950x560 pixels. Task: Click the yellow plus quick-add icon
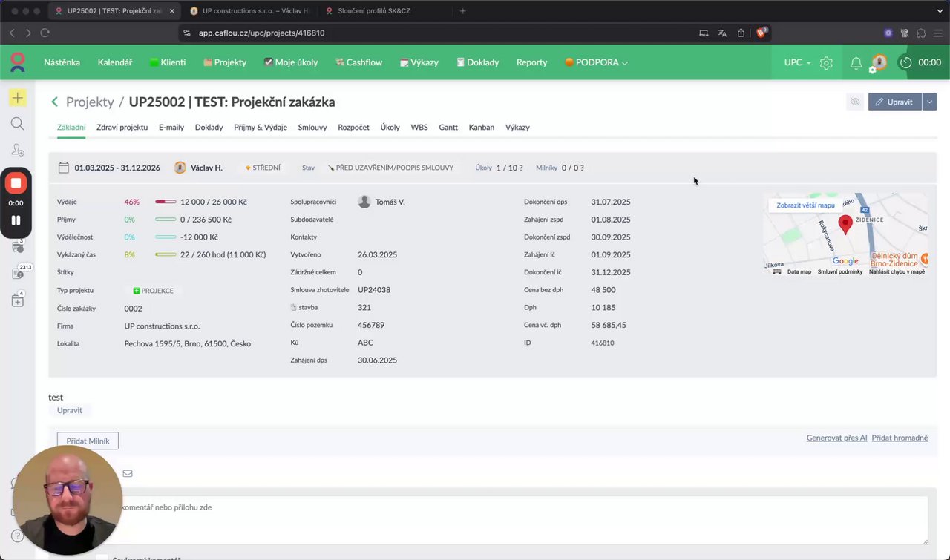coord(17,98)
